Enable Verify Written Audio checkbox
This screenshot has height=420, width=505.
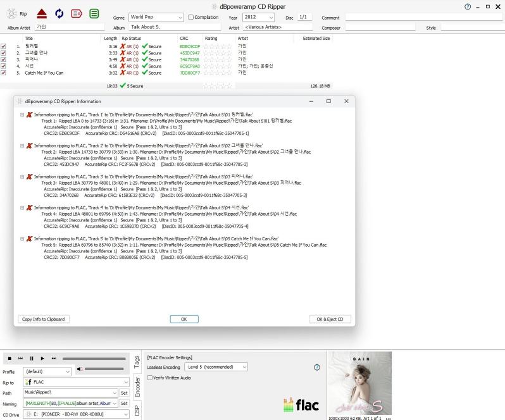(x=149, y=378)
